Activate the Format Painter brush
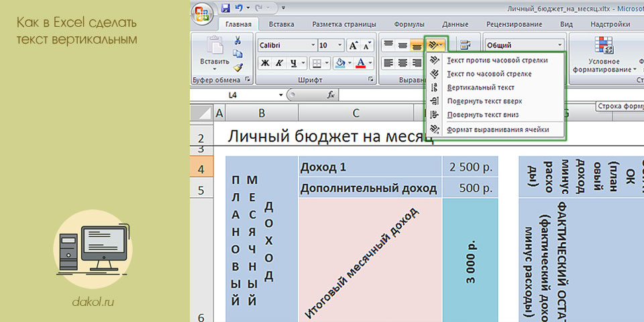Viewport: 644px width, 322px height. pos(237,67)
